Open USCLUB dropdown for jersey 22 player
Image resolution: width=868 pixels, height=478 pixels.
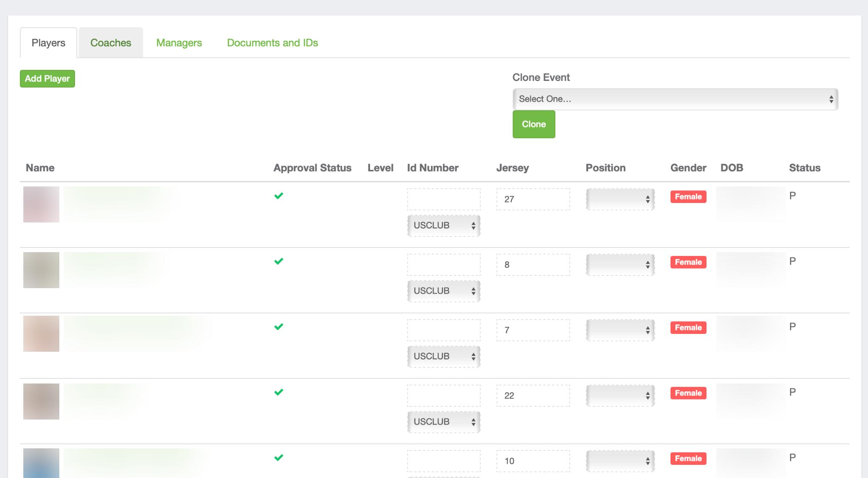pyautogui.click(x=444, y=422)
